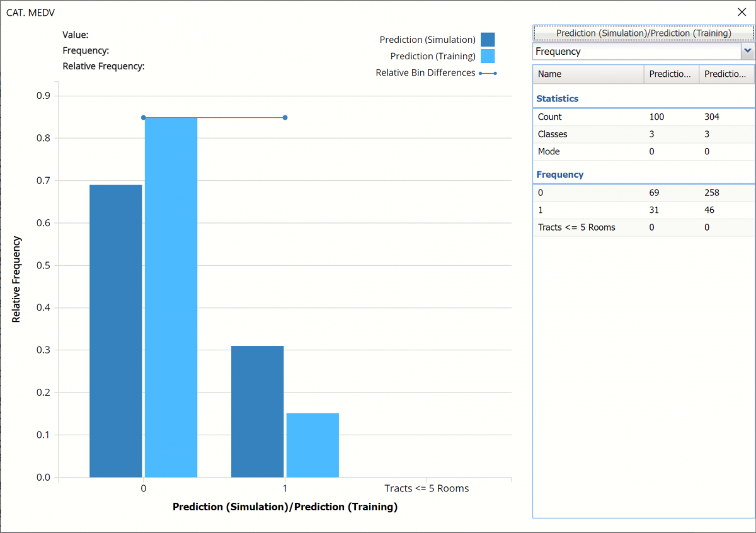Click the dark blue Simulation bar for class 1
This screenshot has width=756, height=533.
(257, 411)
